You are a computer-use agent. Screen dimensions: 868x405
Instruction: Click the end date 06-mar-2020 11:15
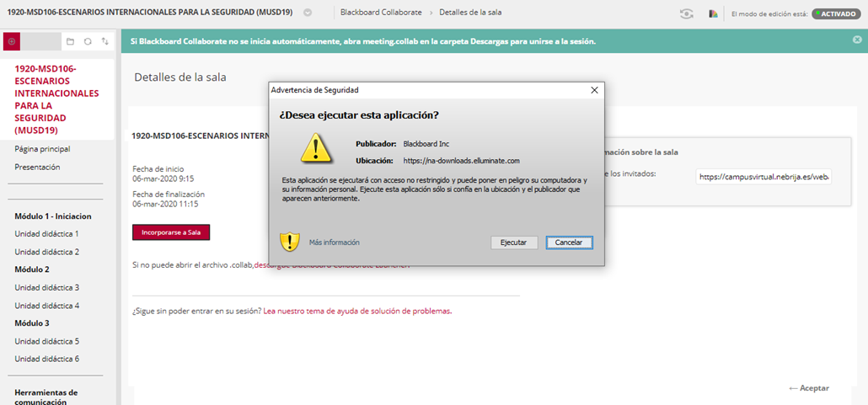(x=165, y=204)
